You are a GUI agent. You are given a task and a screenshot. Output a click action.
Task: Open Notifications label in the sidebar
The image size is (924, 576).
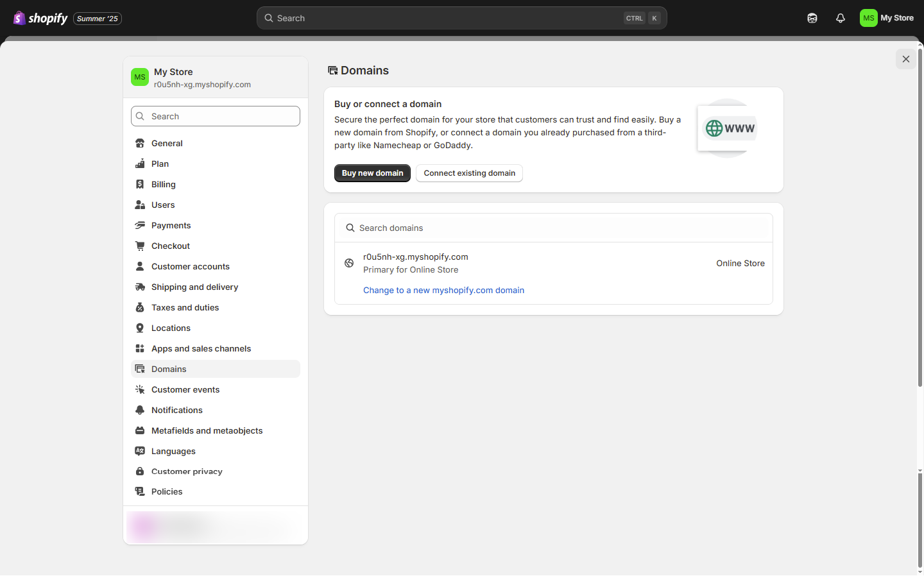177,410
